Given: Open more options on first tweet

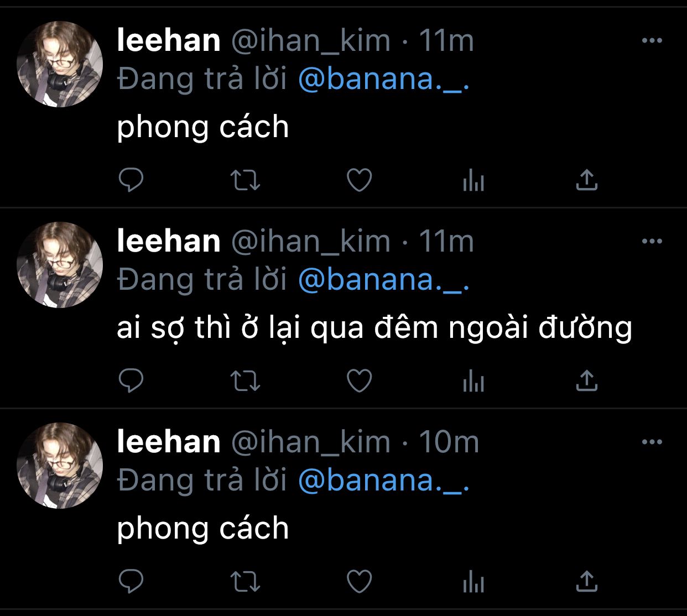Looking at the screenshot, I should pos(652,40).
